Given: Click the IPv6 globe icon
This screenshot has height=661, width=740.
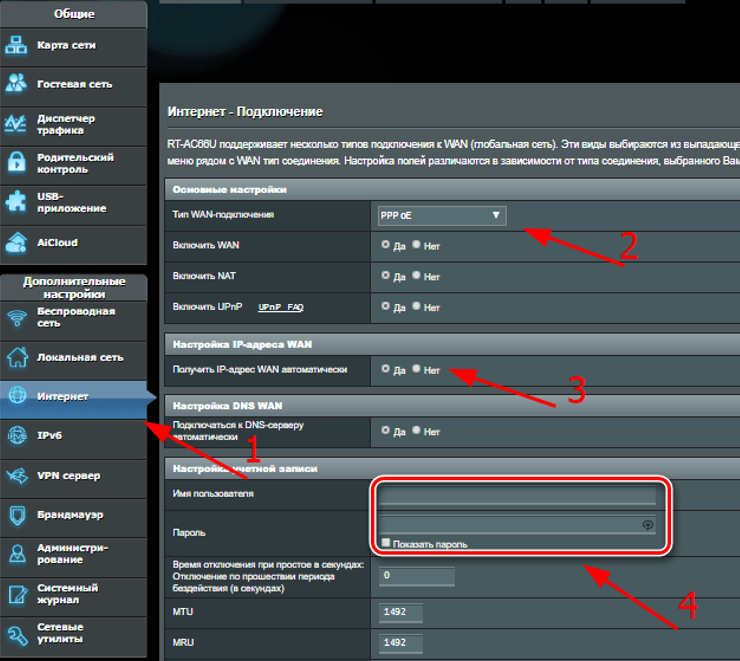Looking at the screenshot, I should click(x=17, y=435).
